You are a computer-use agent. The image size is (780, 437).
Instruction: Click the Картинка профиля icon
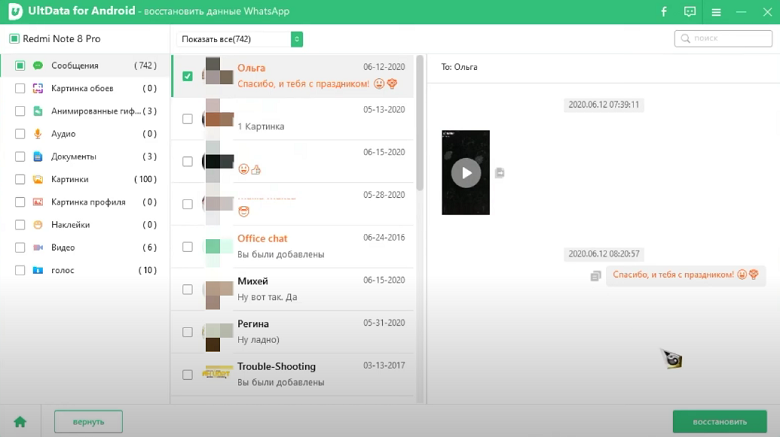(x=38, y=202)
